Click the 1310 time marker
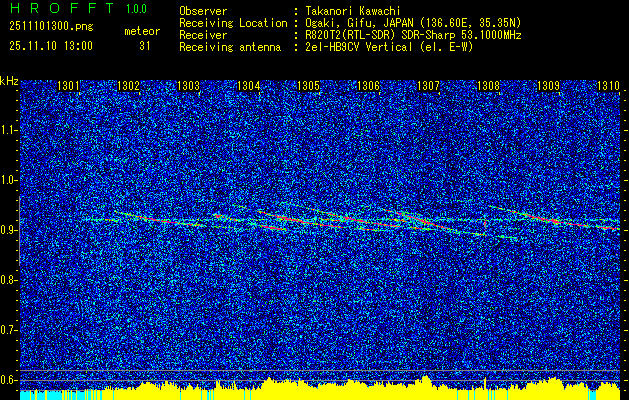 [608, 86]
